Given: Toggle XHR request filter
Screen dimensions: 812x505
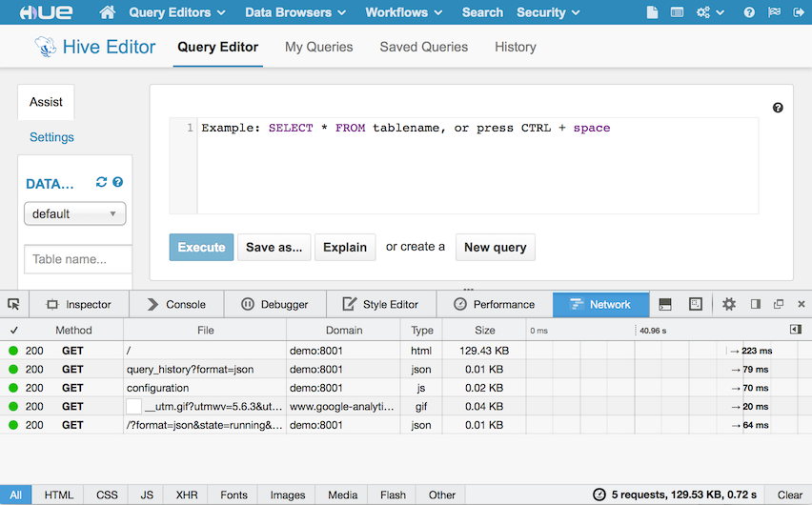Looking at the screenshot, I should (x=188, y=495).
